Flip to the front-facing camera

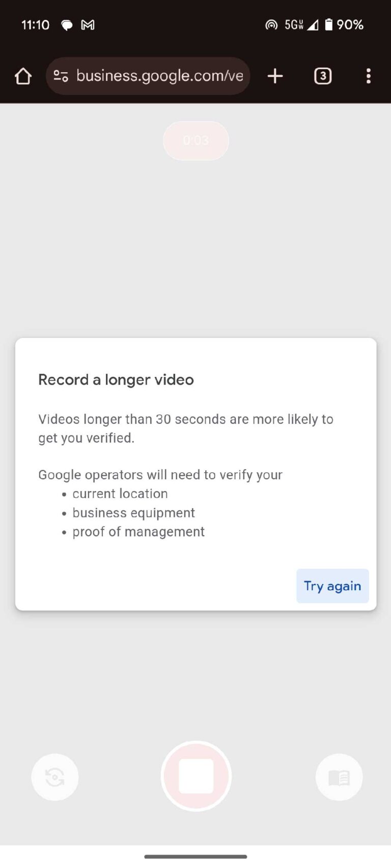(x=54, y=777)
